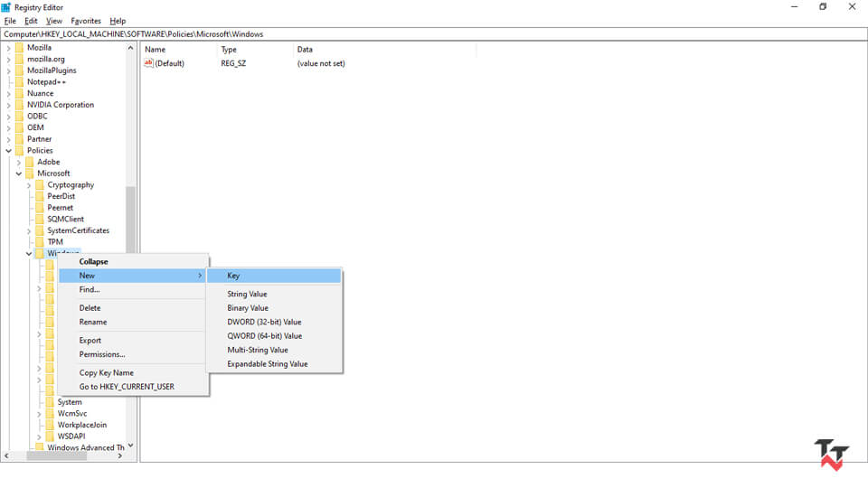Select Export in the context menu
The image size is (868, 488).
point(133,341)
